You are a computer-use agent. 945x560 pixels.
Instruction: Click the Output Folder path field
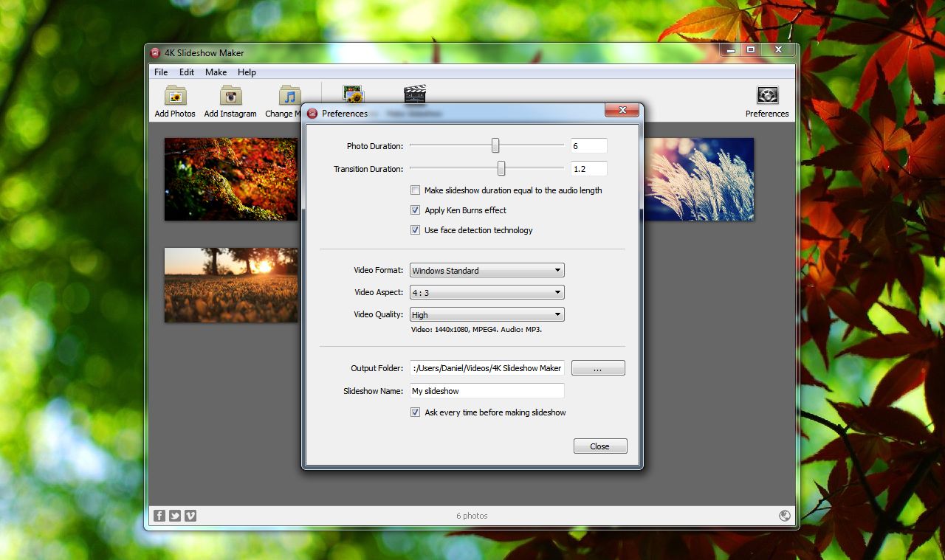click(487, 368)
